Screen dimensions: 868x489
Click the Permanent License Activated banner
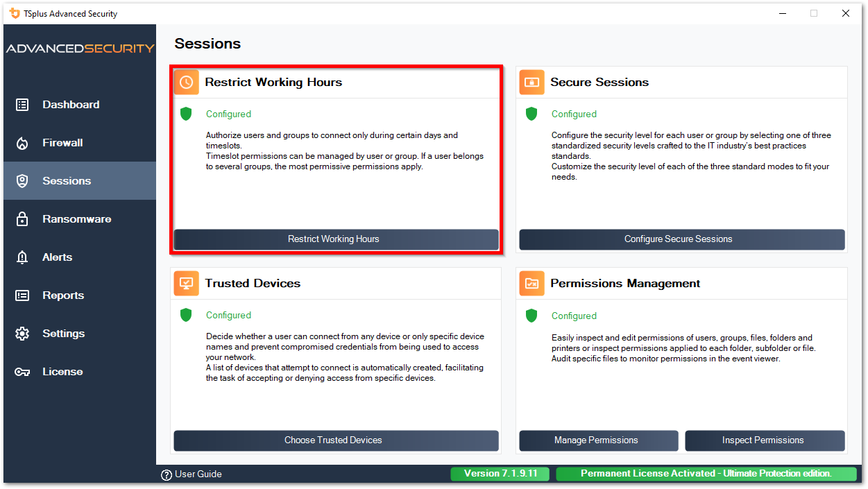coord(706,474)
